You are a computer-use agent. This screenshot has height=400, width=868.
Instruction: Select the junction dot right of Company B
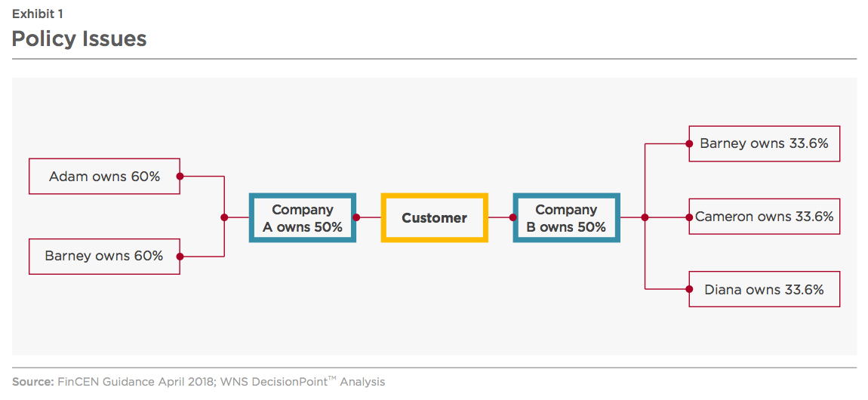(645, 217)
